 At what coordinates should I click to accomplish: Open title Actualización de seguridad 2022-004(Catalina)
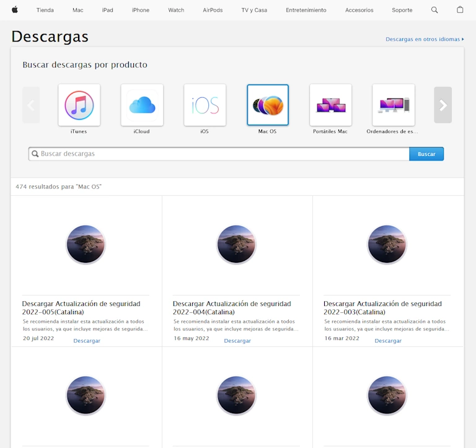point(232,308)
